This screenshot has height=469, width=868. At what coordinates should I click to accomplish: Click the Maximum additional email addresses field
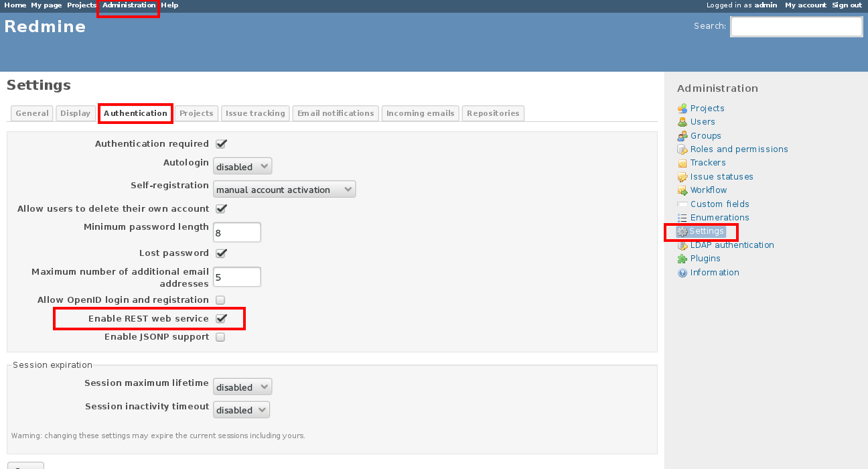click(x=237, y=277)
